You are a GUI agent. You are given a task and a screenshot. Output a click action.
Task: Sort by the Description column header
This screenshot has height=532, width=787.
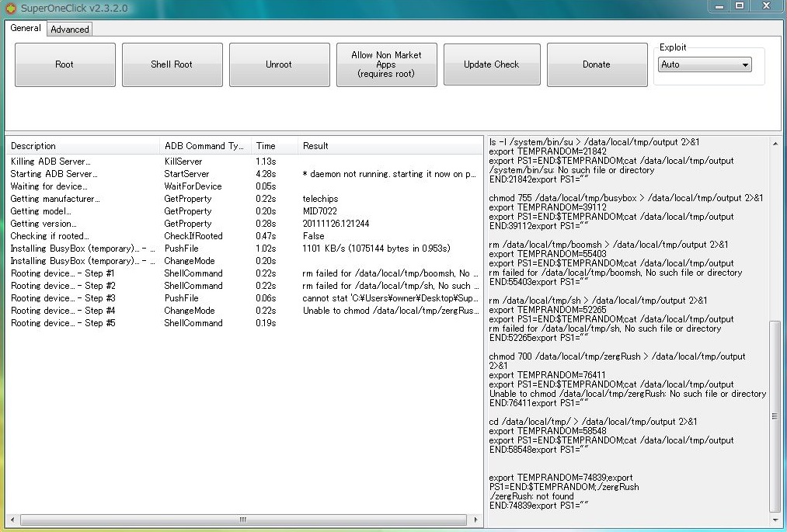tap(82, 146)
